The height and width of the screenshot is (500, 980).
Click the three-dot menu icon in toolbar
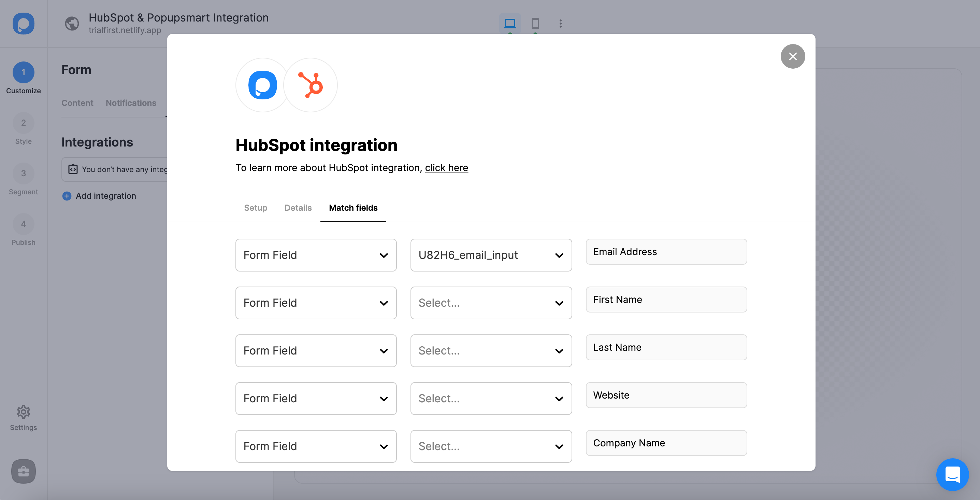tap(560, 24)
